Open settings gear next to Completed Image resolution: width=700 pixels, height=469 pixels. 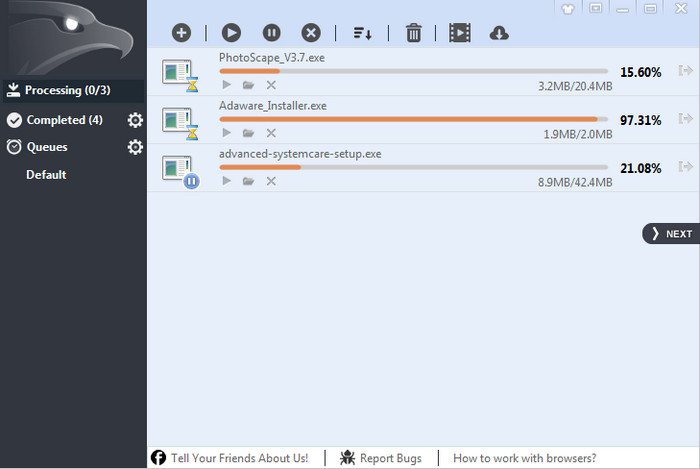coord(135,121)
